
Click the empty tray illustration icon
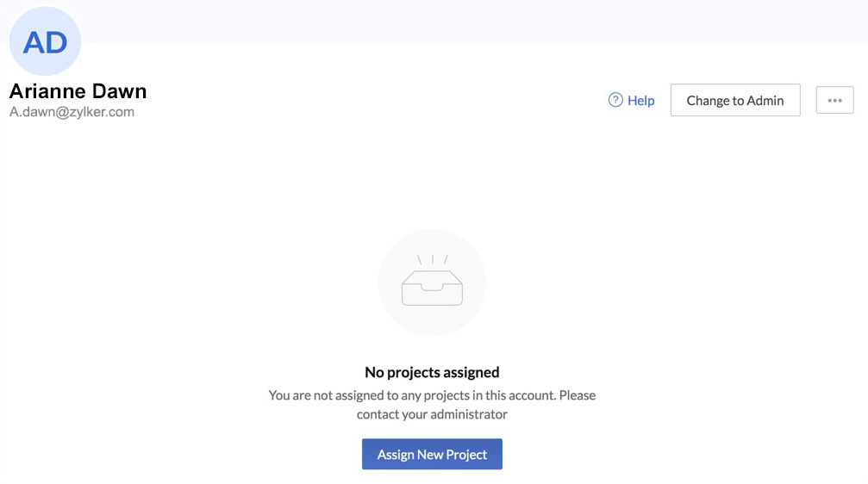(432, 285)
